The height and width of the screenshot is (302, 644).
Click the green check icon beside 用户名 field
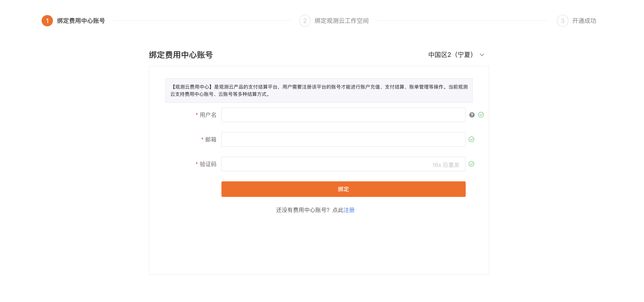point(481,115)
